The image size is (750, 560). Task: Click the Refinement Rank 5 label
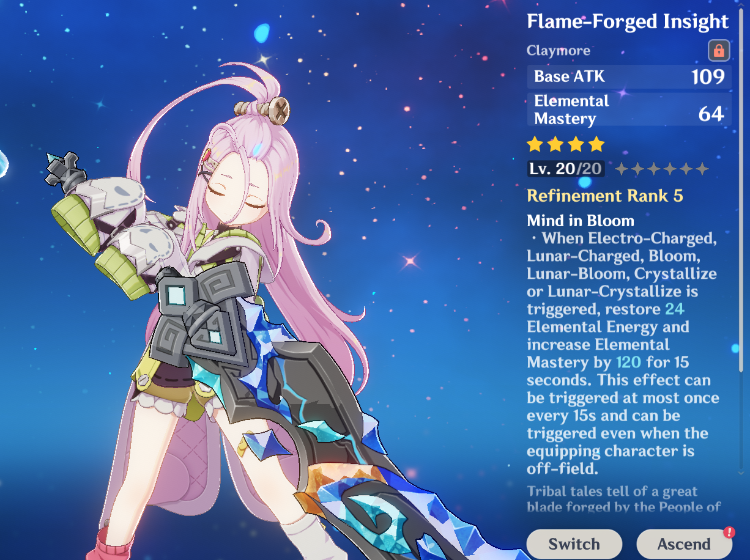click(605, 196)
